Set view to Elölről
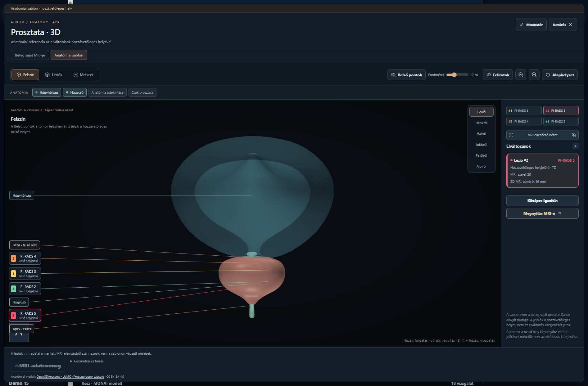Image resolution: width=588 pixels, height=386 pixels. (481, 112)
